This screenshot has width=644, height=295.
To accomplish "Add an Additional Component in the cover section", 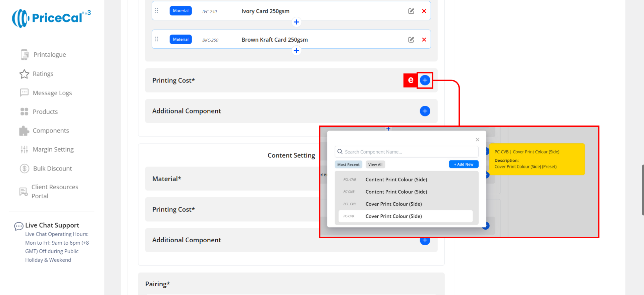I will click(425, 111).
